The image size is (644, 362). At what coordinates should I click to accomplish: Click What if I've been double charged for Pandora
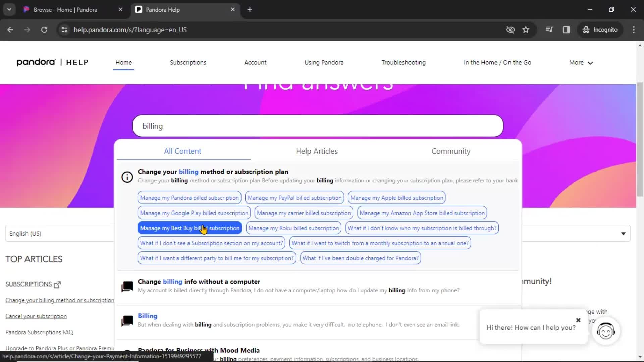[361, 258]
